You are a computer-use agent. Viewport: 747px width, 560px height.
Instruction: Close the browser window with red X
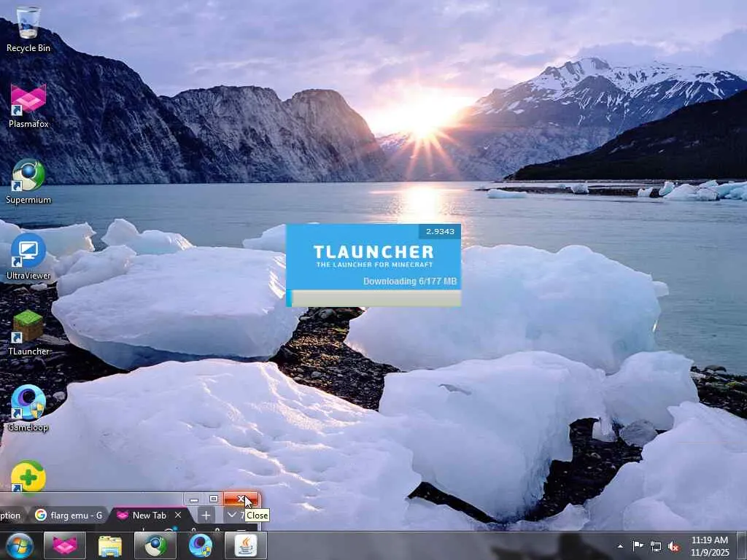(241, 499)
